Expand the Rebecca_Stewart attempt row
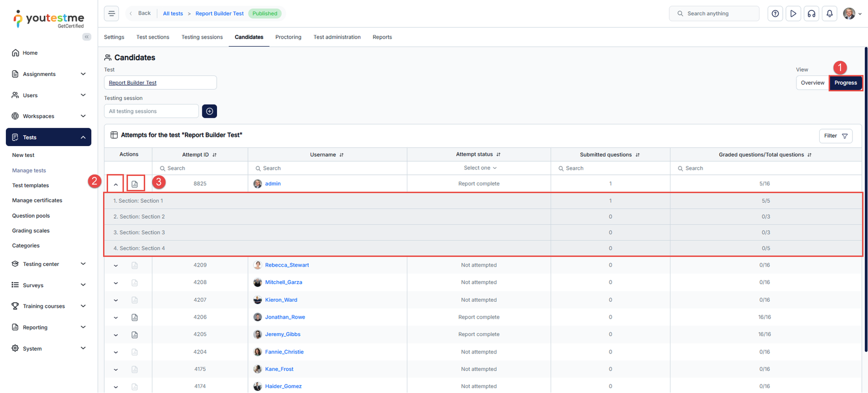868x393 pixels. pyautogui.click(x=116, y=265)
